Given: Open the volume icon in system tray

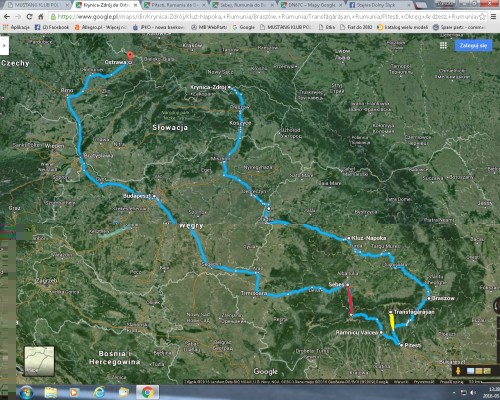Looking at the screenshot, I should click(x=473, y=393).
